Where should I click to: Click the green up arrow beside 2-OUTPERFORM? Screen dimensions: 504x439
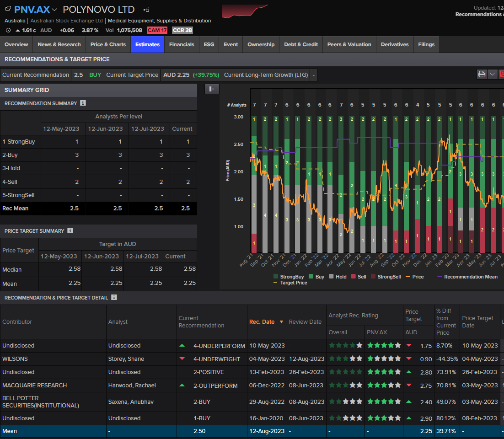(x=182, y=385)
